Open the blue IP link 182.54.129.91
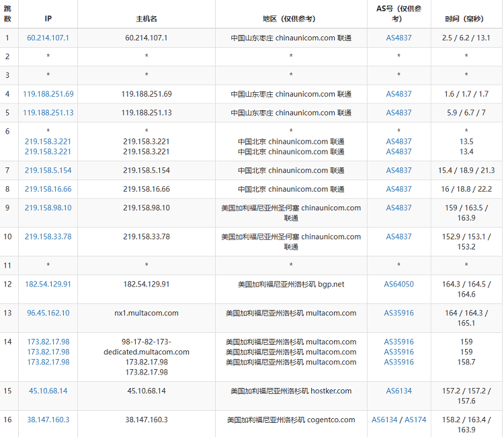 pyautogui.click(x=48, y=284)
